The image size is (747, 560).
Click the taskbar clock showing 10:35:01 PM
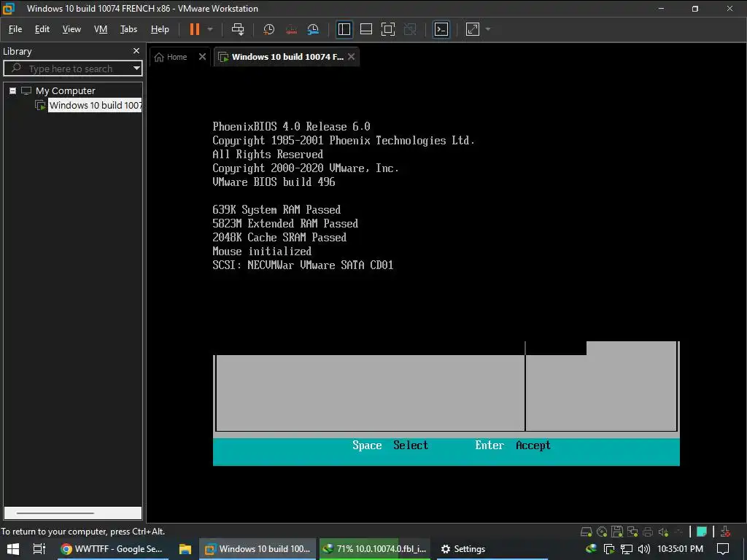681,549
